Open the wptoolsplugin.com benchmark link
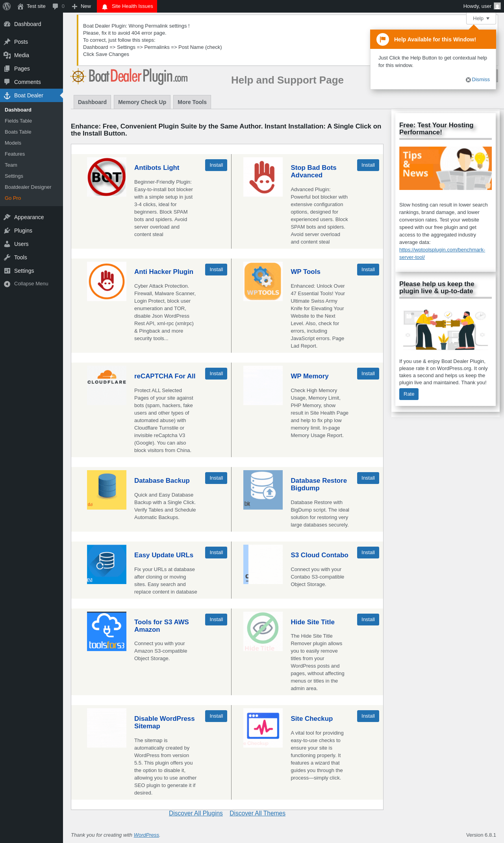 [442, 253]
